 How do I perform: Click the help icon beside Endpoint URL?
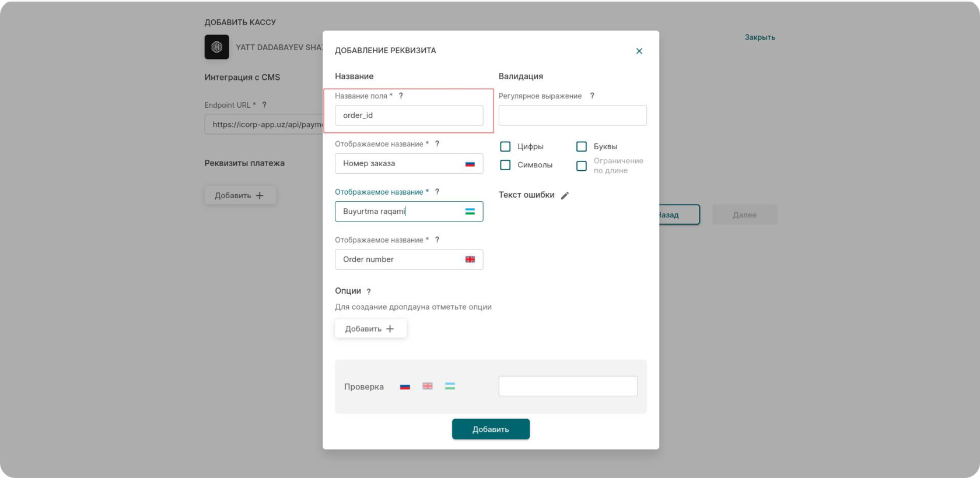click(x=264, y=105)
